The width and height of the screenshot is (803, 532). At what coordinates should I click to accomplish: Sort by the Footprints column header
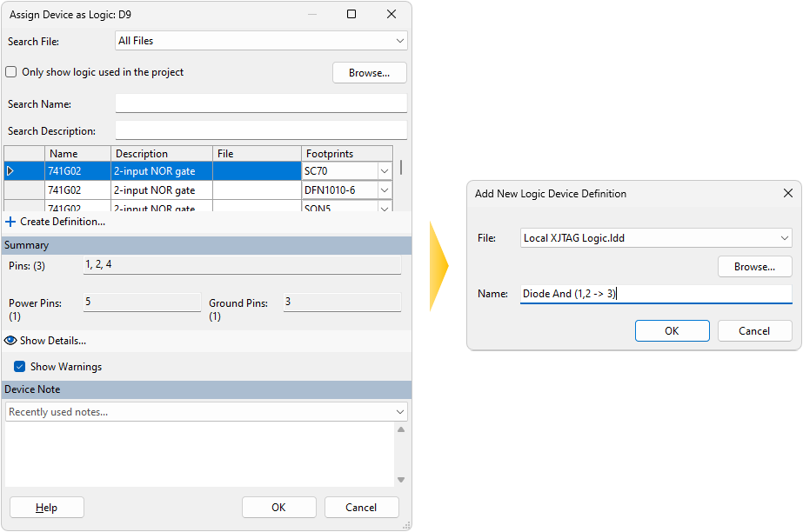tap(347, 154)
